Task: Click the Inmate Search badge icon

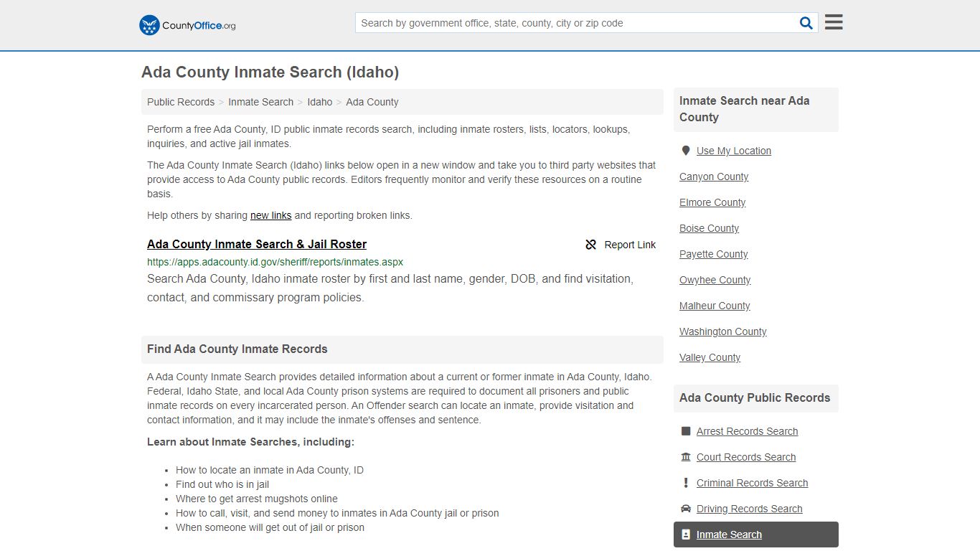Action: 686,534
